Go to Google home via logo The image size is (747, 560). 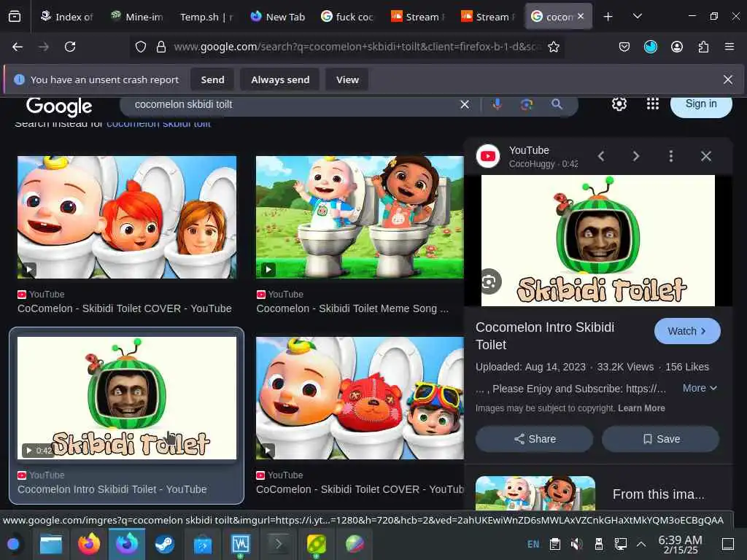point(59,106)
